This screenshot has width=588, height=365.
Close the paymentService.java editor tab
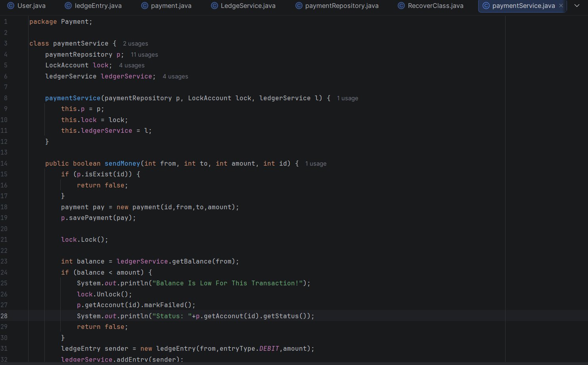pos(561,6)
